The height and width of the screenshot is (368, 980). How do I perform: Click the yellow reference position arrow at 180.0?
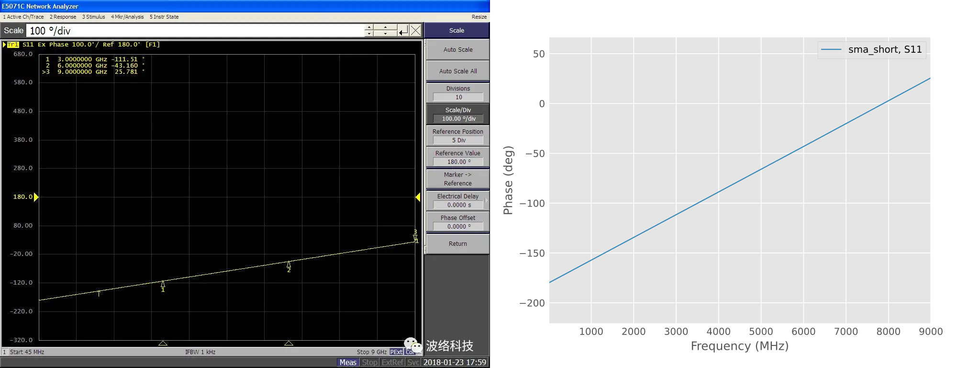(x=36, y=197)
